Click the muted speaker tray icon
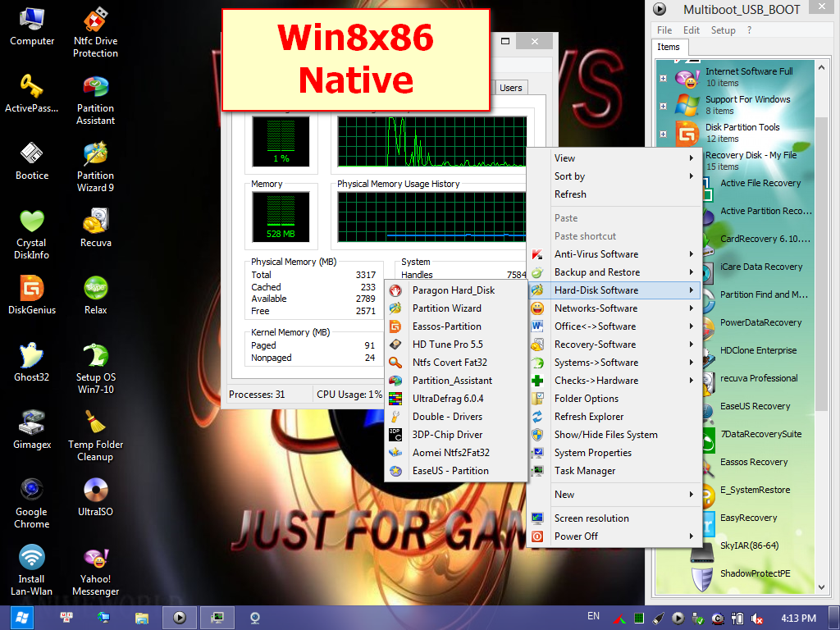Viewport: 840px width, 630px height. click(x=757, y=619)
